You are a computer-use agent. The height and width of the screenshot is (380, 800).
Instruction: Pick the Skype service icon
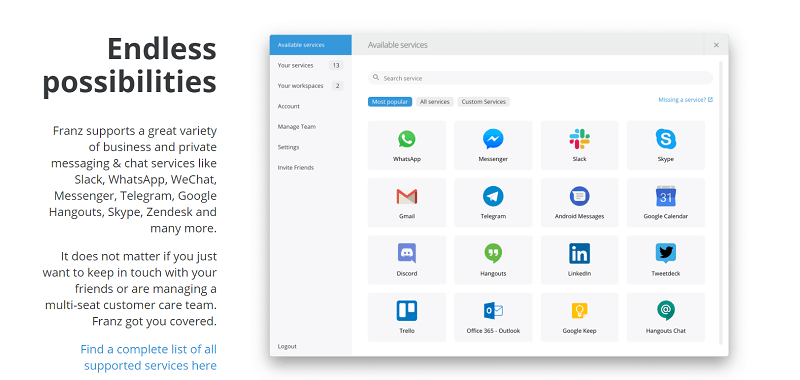pos(666,139)
